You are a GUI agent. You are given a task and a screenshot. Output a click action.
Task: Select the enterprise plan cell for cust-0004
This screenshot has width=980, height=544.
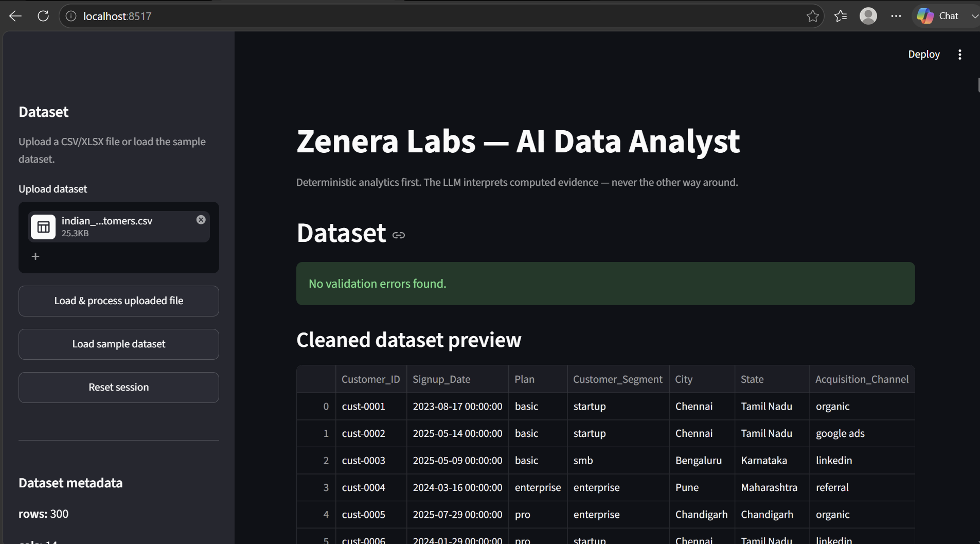tap(538, 487)
